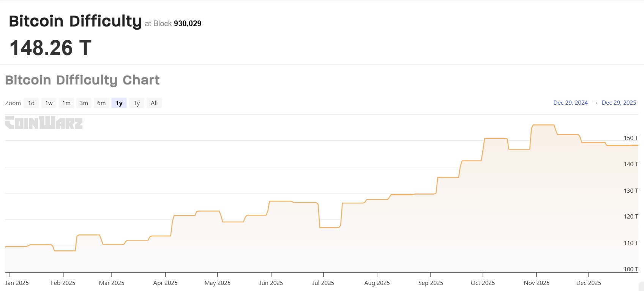Click the 150 T y-axis label
The height and width of the screenshot is (291, 644).
coord(631,138)
